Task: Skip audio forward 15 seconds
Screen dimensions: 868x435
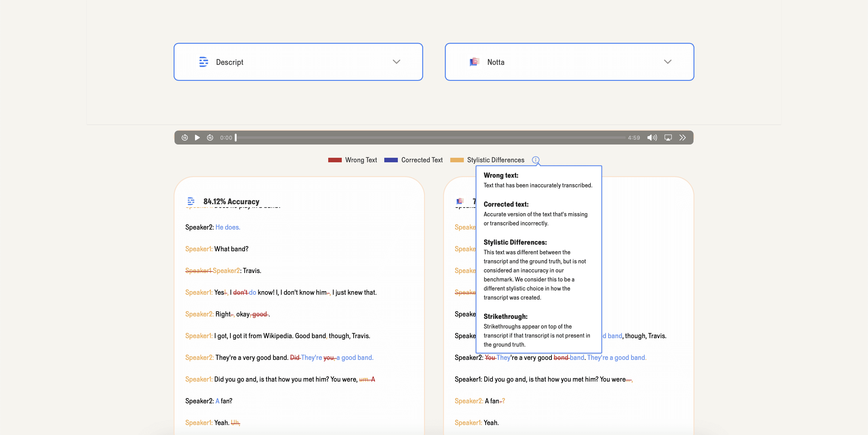Action: (x=210, y=138)
